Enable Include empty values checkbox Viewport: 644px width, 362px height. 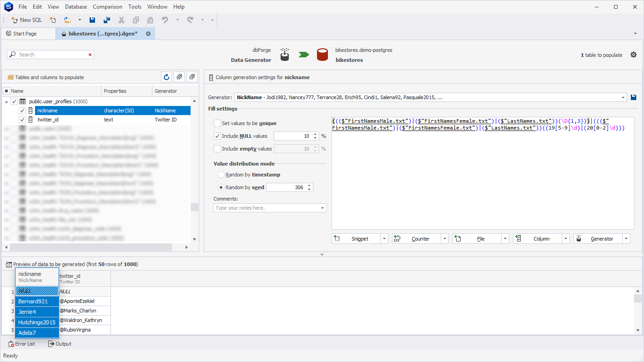(x=217, y=149)
